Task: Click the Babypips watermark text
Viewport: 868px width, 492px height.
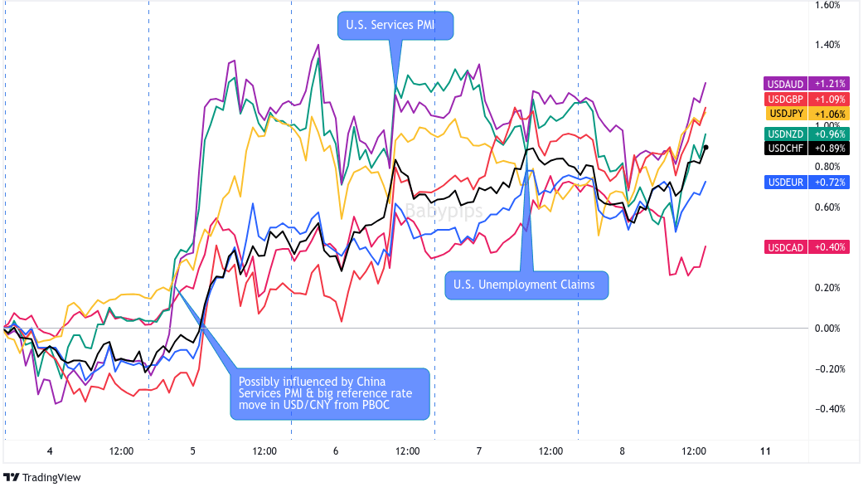Action: tap(443, 211)
